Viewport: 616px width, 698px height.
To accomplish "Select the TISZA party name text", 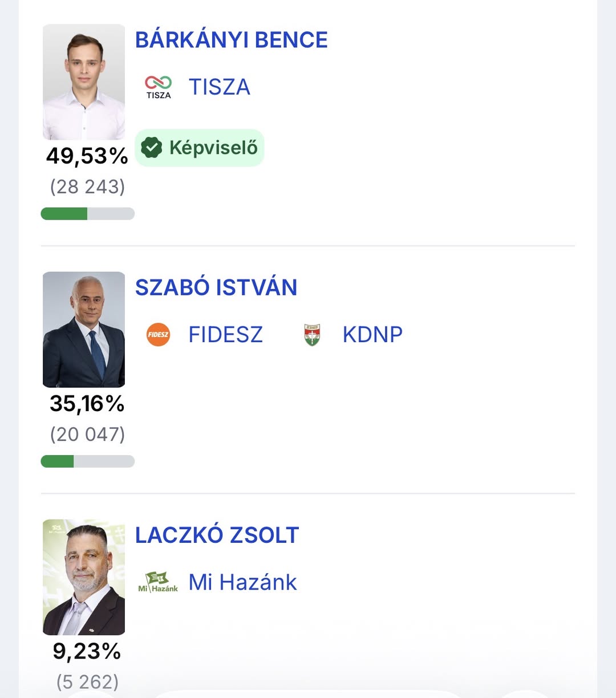I will [220, 87].
